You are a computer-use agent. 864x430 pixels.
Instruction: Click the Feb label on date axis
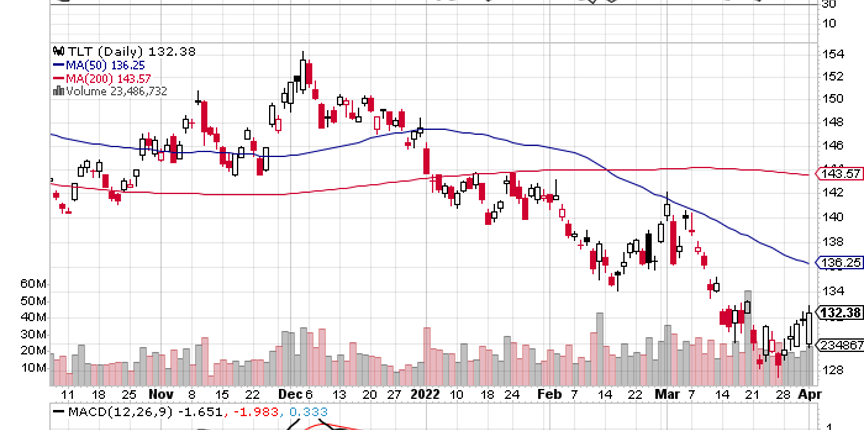click(x=544, y=395)
